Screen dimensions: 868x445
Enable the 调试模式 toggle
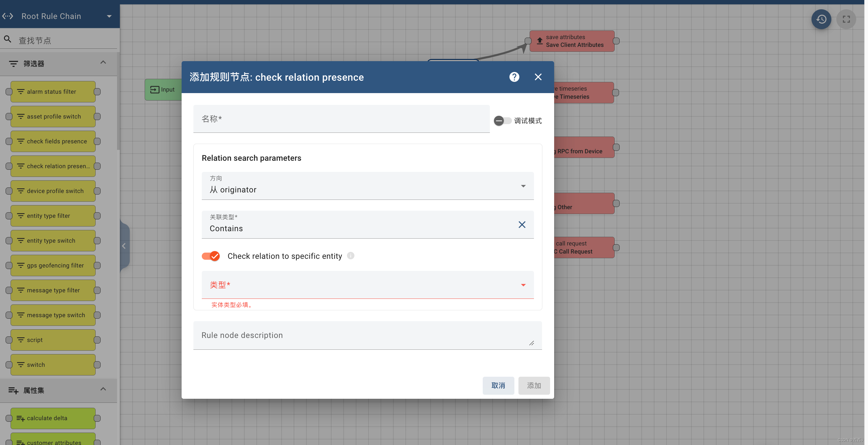click(503, 121)
